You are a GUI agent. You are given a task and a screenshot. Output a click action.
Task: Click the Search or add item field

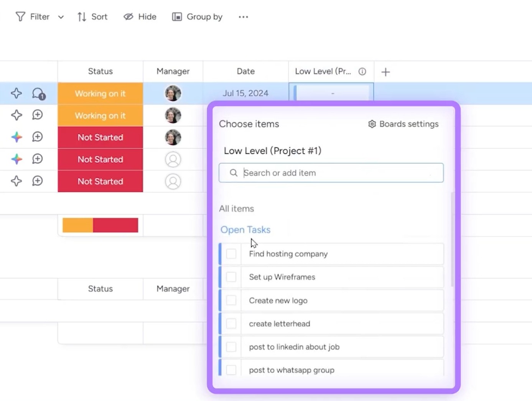pos(331,173)
